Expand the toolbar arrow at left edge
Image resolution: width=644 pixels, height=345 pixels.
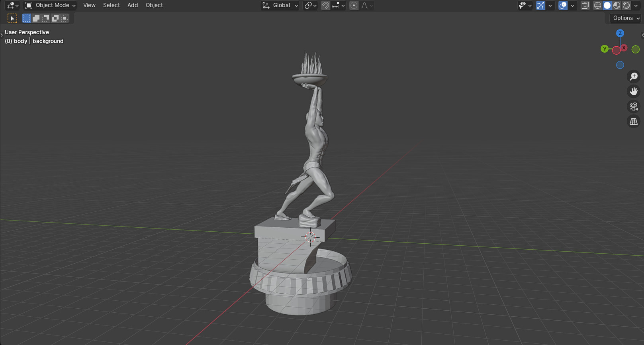click(x=2, y=35)
